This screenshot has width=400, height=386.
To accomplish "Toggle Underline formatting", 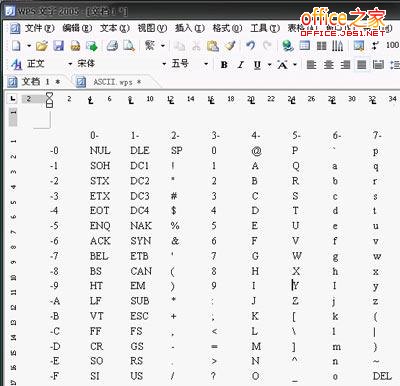I will [x=257, y=65].
